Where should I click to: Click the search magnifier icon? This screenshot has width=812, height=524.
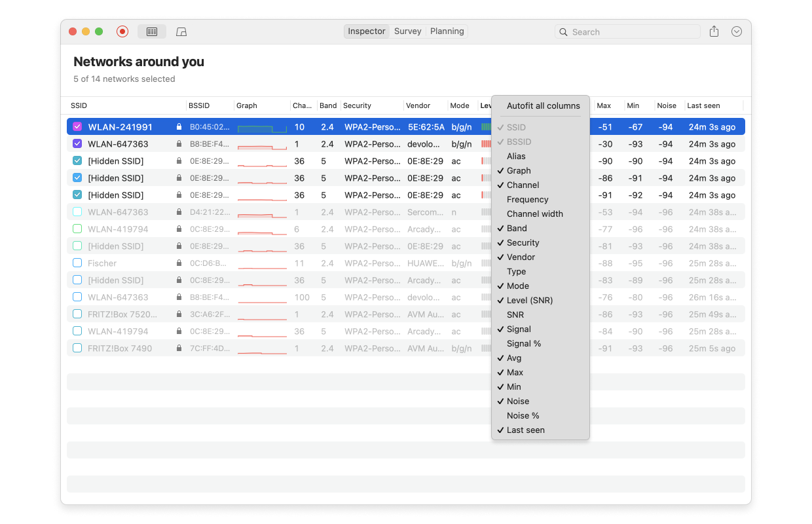click(x=563, y=31)
